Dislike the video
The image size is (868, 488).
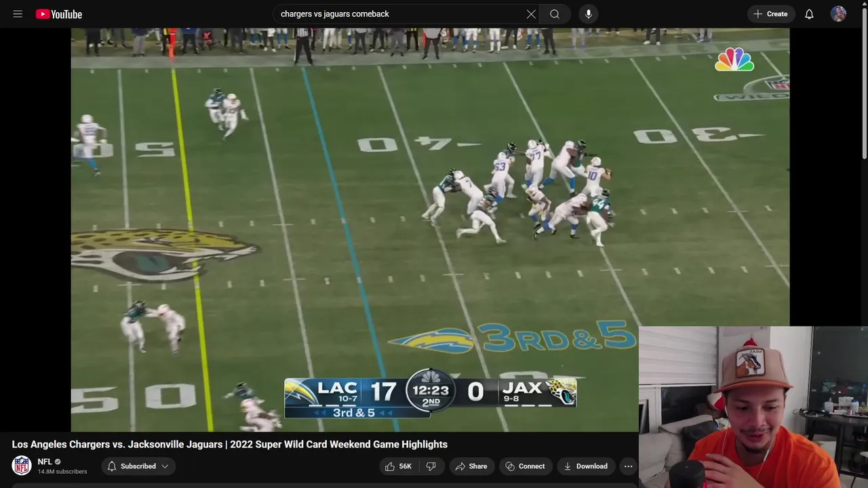coord(431,466)
